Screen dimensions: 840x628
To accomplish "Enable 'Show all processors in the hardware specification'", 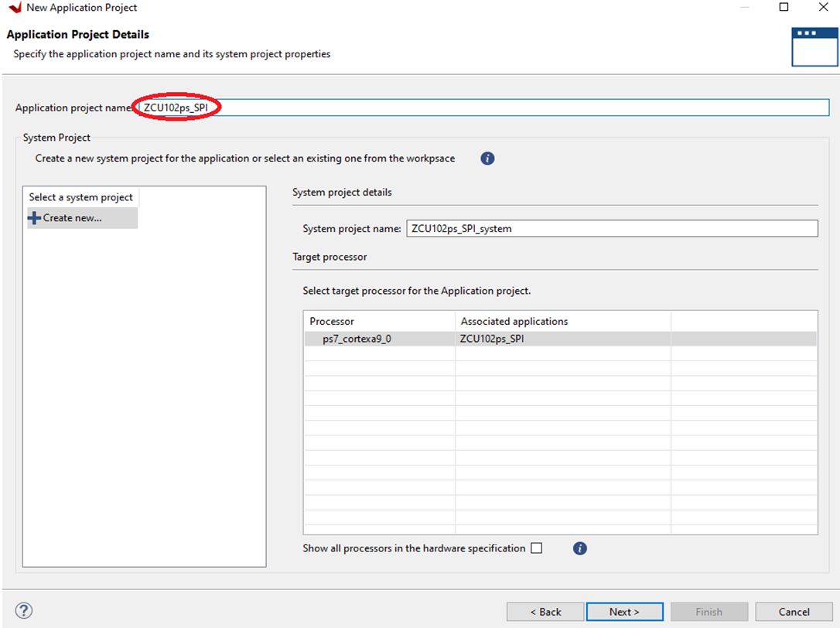I will pos(537,548).
